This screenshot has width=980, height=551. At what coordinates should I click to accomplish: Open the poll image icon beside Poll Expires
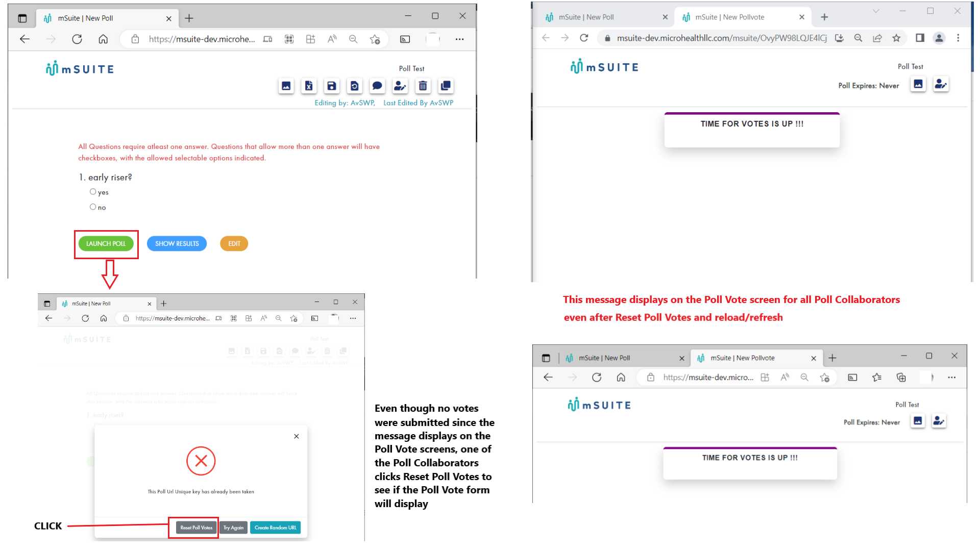click(x=918, y=85)
